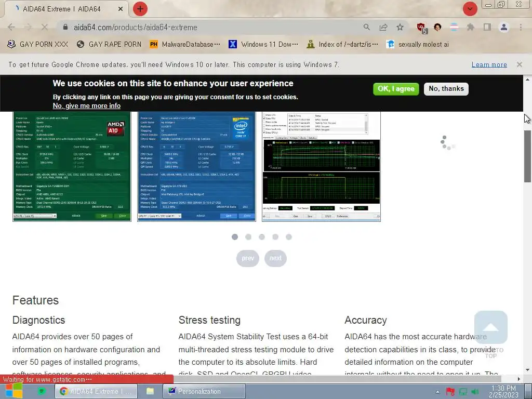Click the horizontal scrollbar right arrow
The height and width of the screenshot is (399, 532).
pos(519,379)
